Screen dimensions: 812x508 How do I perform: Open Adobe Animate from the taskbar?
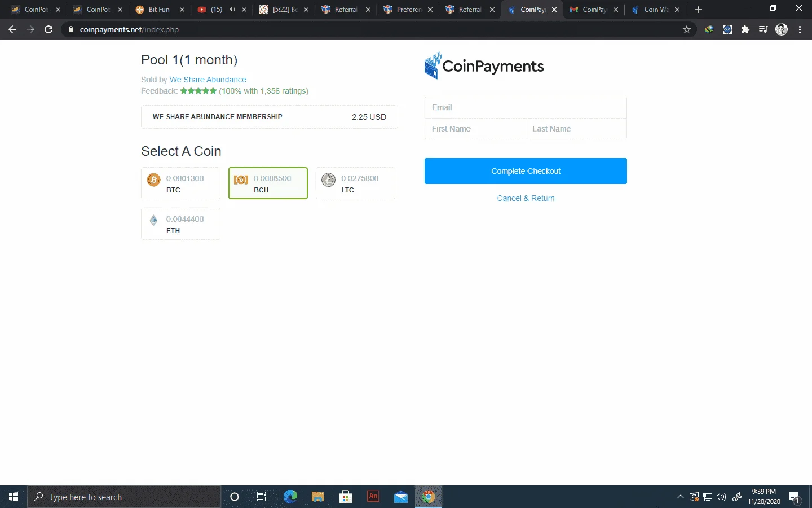point(373,497)
